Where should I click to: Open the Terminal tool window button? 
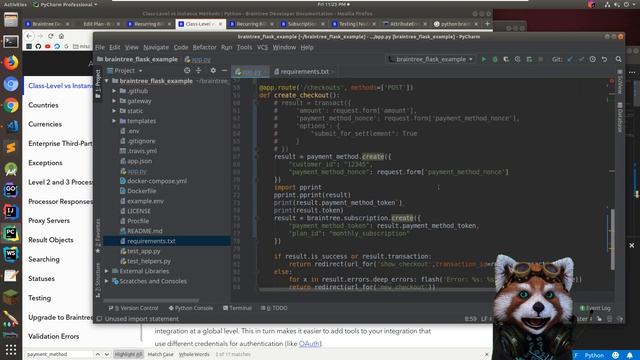237,308
